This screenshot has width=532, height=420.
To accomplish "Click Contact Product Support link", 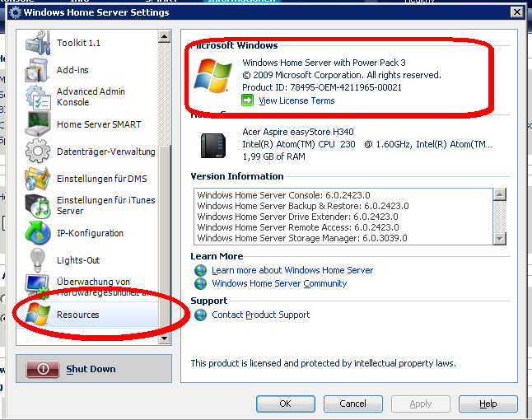I will [x=260, y=315].
